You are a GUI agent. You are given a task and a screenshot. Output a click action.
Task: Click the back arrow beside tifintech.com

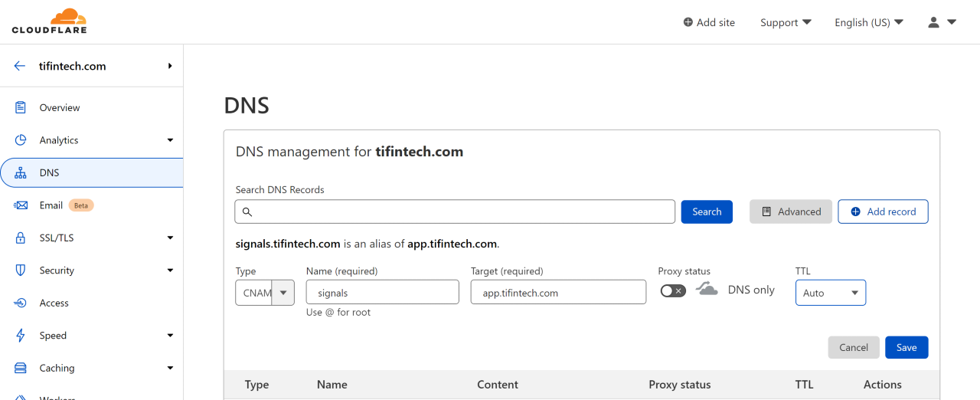20,66
